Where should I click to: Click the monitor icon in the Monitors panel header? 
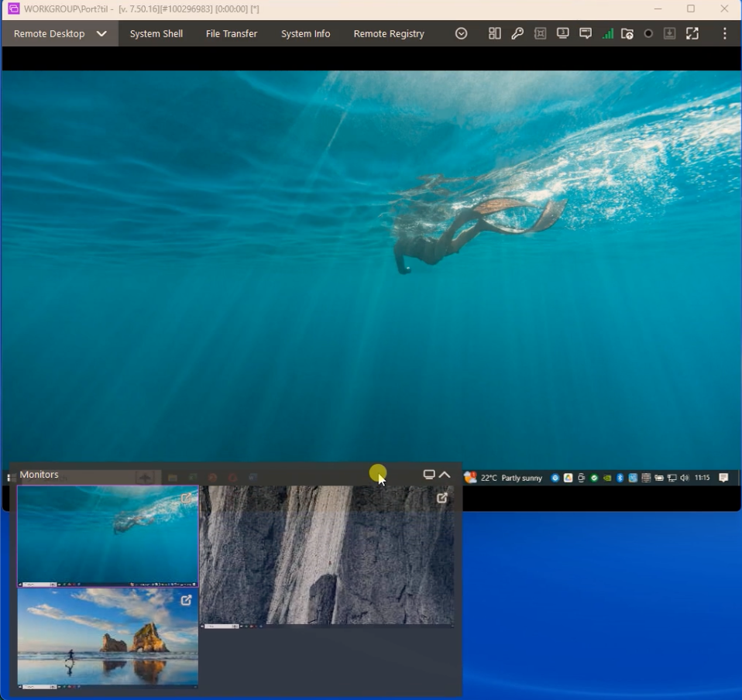[429, 475]
